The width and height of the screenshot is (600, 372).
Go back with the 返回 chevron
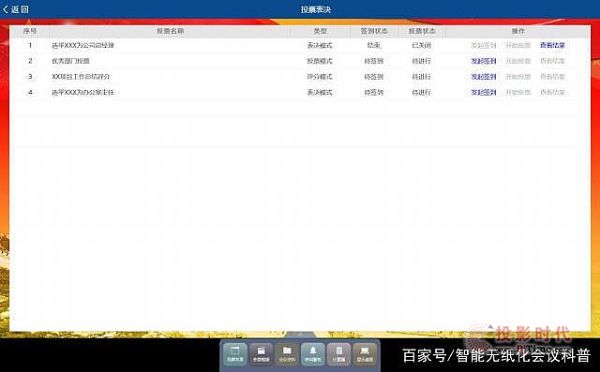[16, 9]
